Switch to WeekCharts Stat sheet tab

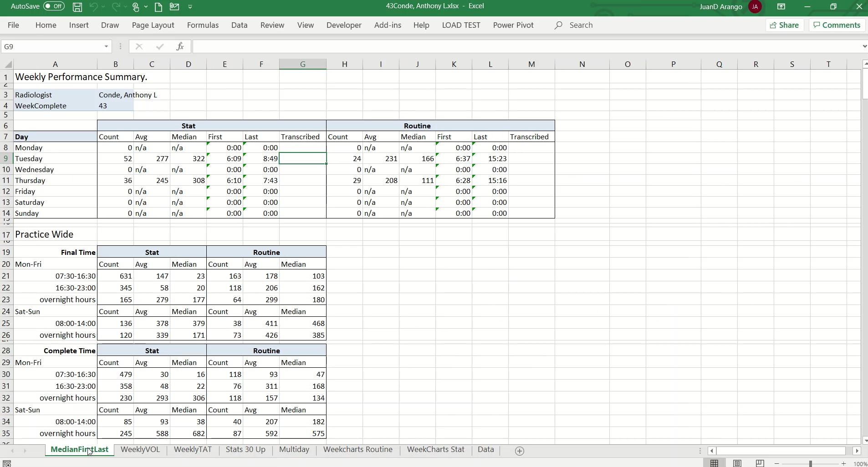coord(436,450)
